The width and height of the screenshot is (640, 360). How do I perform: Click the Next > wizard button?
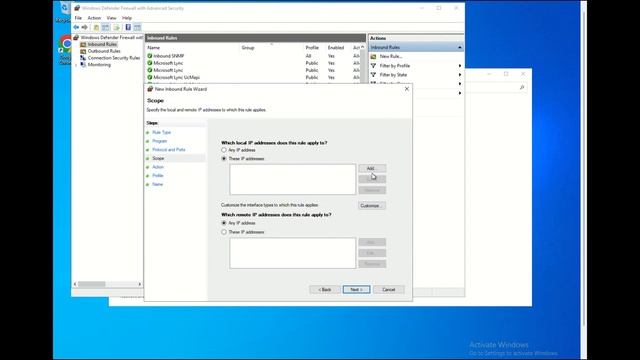pos(356,290)
